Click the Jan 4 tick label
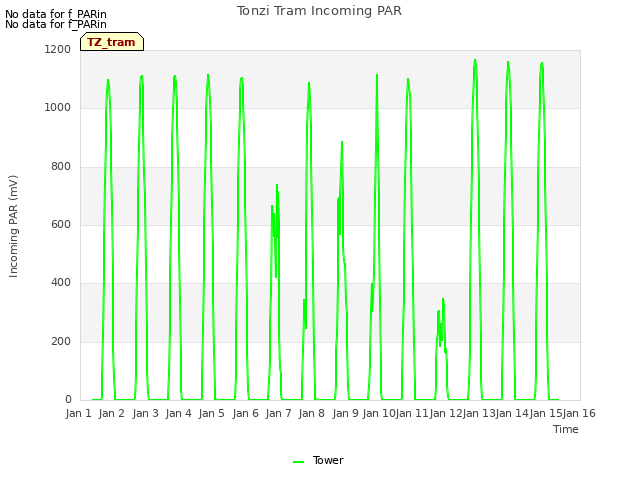The width and height of the screenshot is (640, 480). coord(178,413)
